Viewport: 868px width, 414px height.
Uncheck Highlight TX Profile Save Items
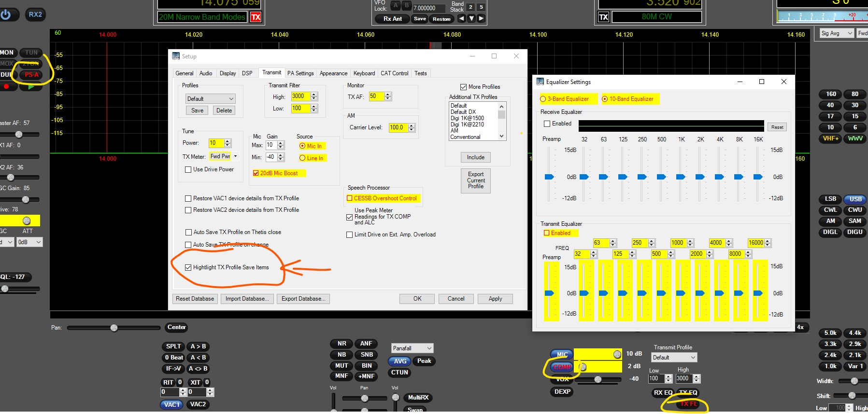coord(188,267)
